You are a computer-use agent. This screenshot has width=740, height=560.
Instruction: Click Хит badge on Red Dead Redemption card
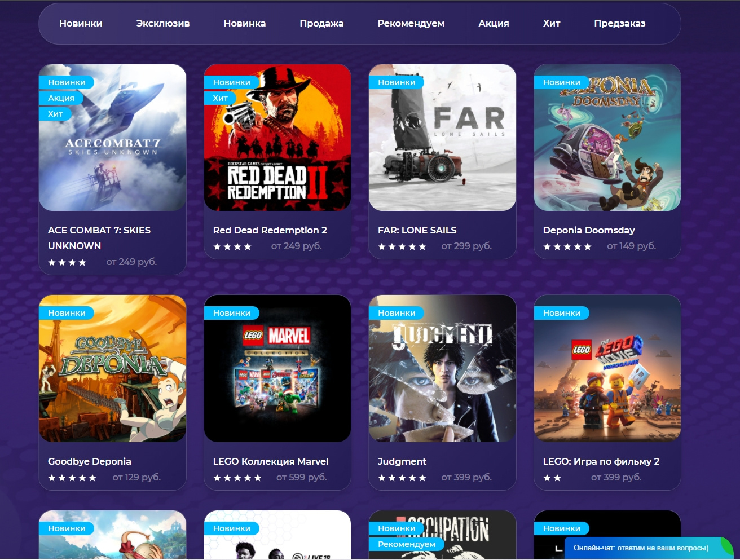pos(220,98)
